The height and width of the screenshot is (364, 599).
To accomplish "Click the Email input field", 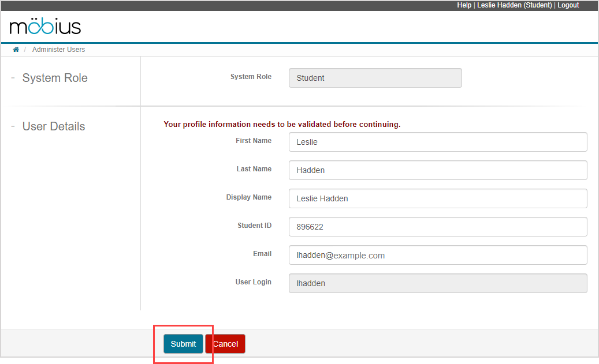I will pos(437,255).
